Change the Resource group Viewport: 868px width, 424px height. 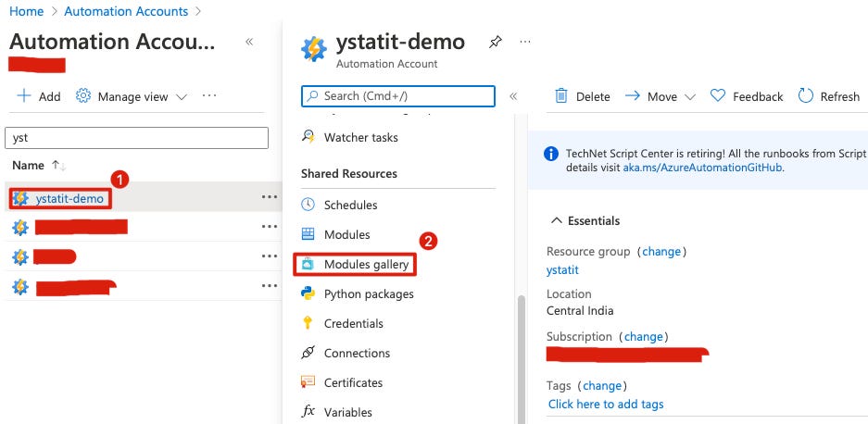coord(661,251)
